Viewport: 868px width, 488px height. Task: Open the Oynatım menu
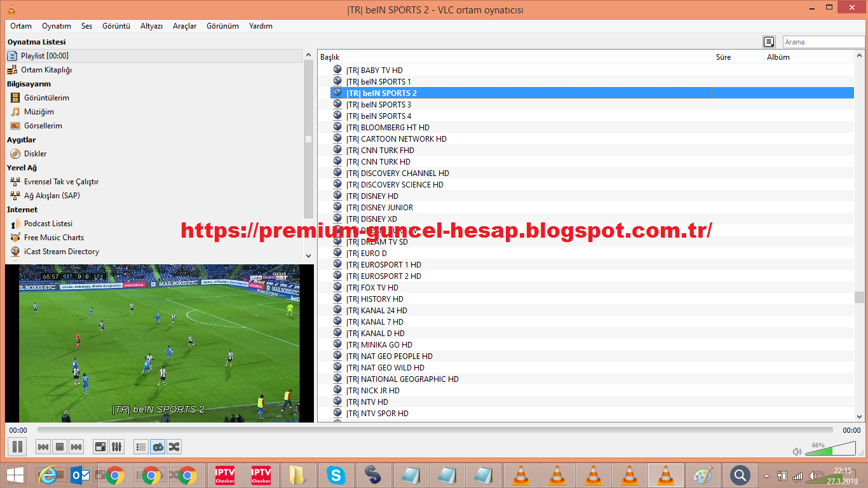[x=57, y=26]
